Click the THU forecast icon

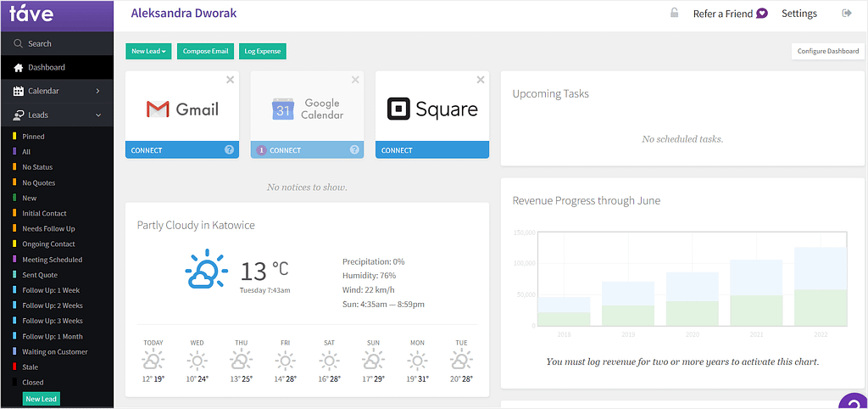[241, 361]
